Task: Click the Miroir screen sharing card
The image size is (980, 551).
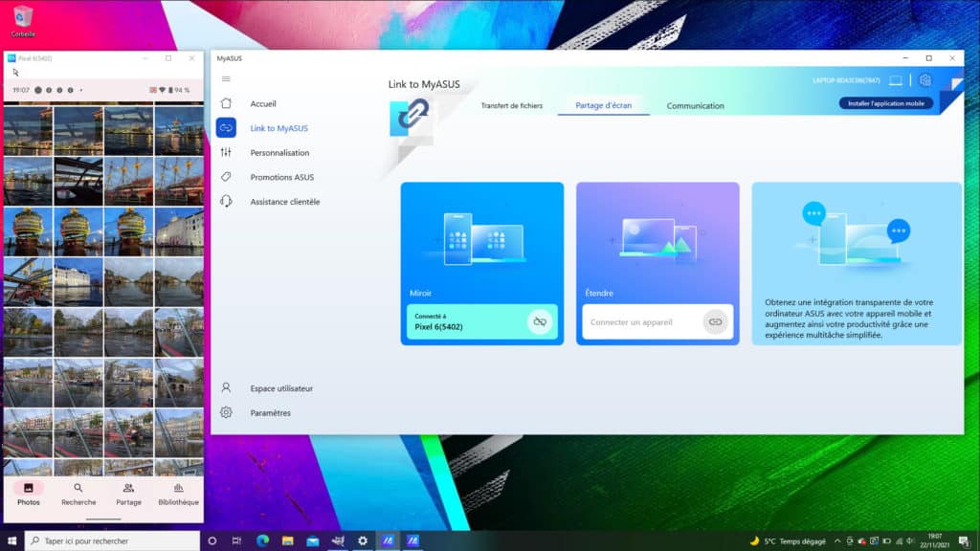Action: [482, 263]
